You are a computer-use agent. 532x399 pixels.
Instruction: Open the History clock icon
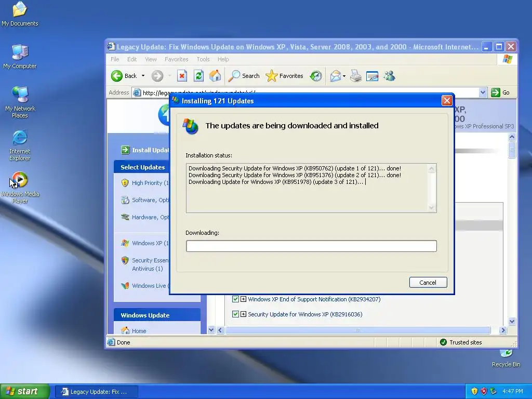click(x=316, y=76)
